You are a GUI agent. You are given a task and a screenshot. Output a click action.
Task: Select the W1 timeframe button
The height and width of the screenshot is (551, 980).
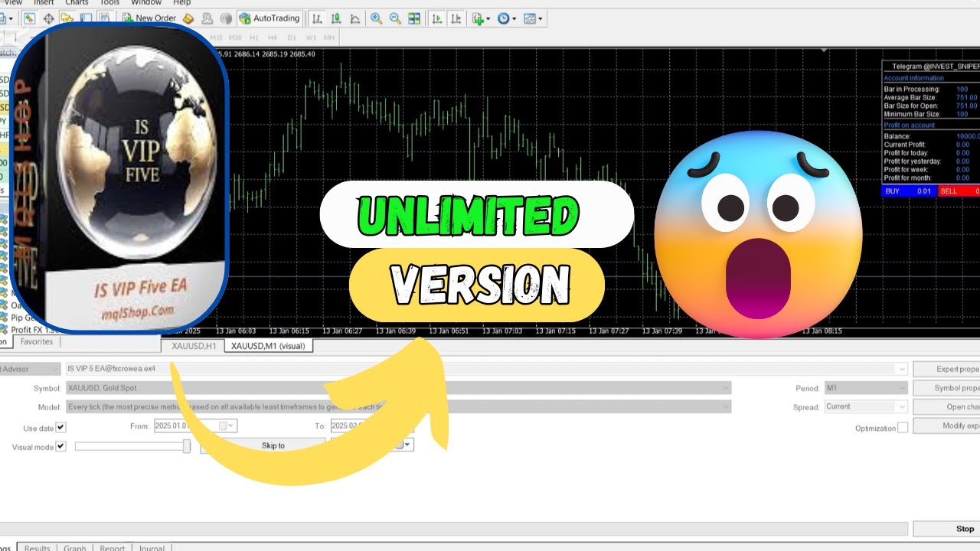point(311,37)
